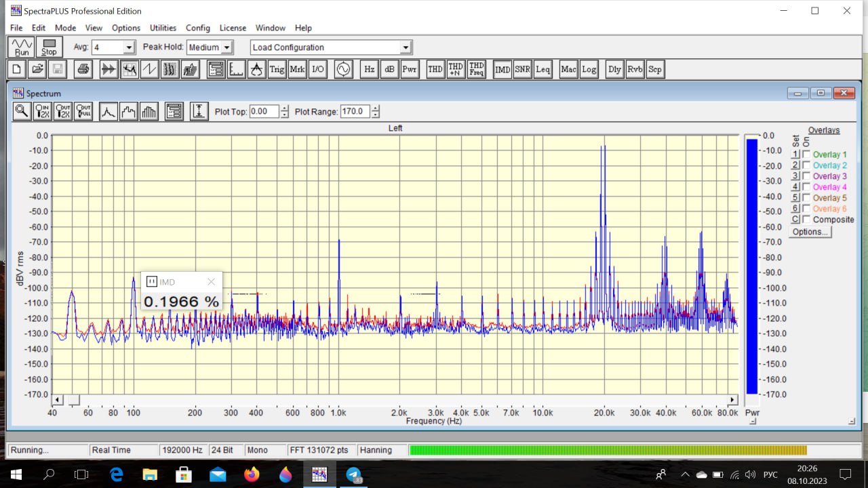The image size is (868, 488).
Task: Zoom OUT 2X on the spectrum
Action: click(62, 111)
